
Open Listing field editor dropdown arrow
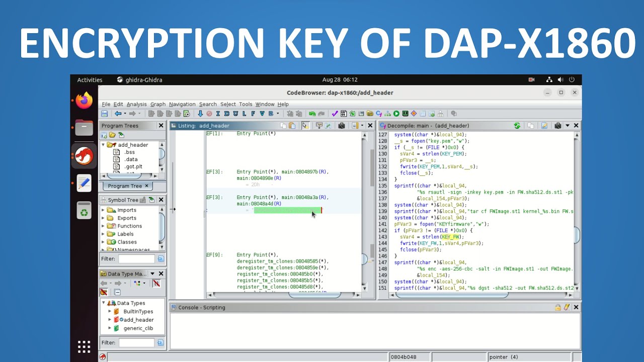tap(362, 126)
